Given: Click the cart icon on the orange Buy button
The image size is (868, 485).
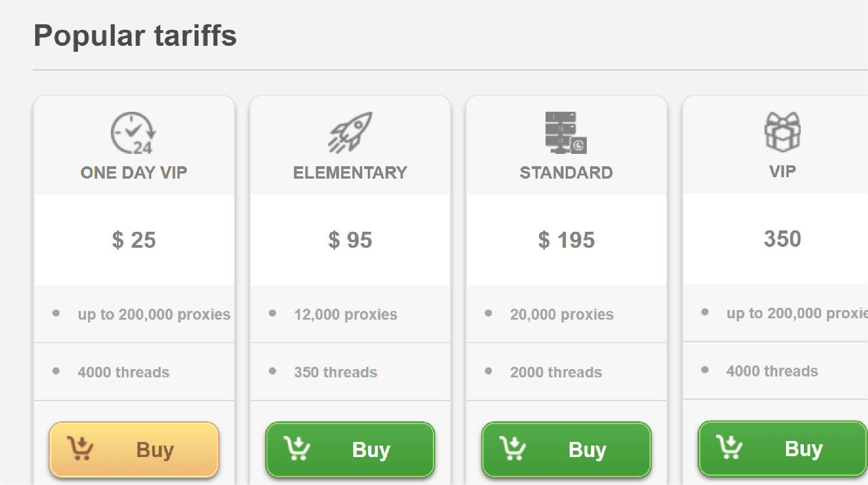Looking at the screenshot, I should click(x=81, y=448).
